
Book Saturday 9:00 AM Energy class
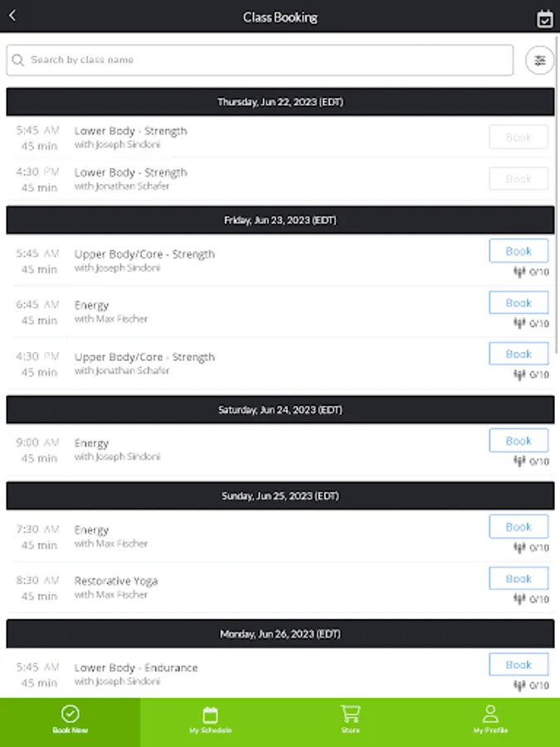pyautogui.click(x=519, y=441)
